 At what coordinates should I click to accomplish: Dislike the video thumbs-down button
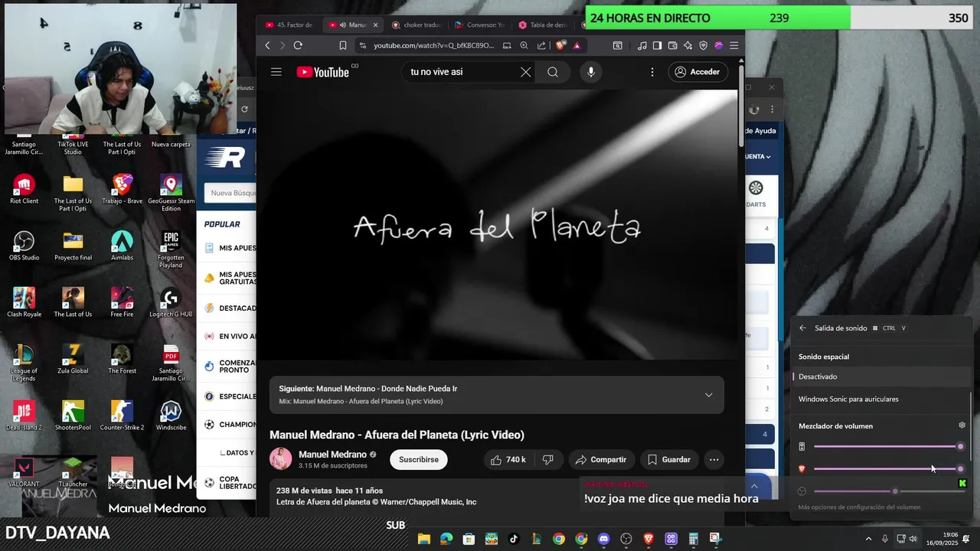click(x=547, y=459)
